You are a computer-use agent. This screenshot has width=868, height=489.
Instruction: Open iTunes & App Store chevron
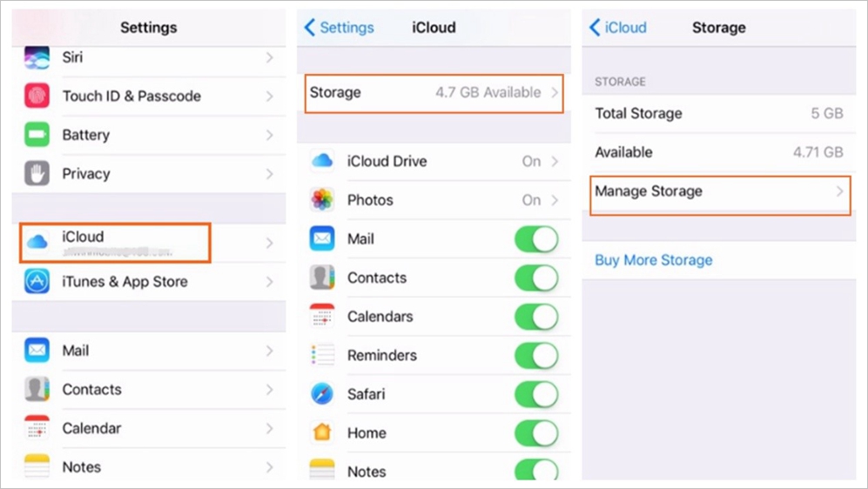point(270,282)
